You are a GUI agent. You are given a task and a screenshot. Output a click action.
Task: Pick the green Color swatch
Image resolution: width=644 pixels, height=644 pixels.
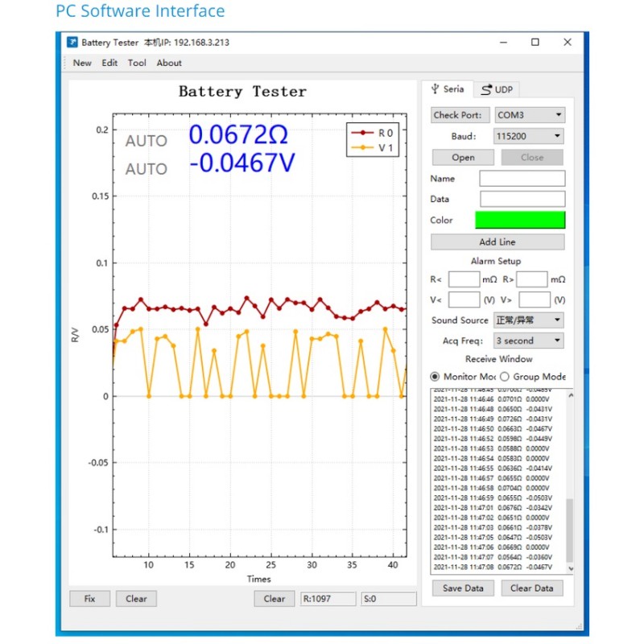520,220
